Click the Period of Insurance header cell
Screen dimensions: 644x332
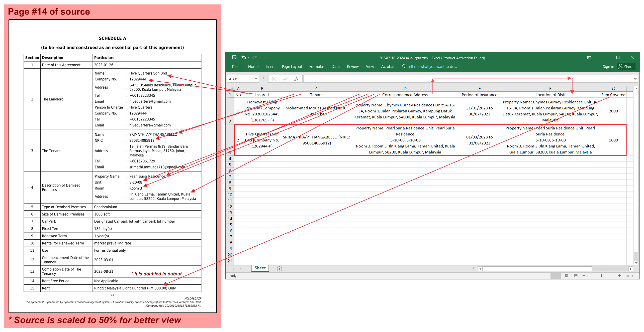pyautogui.click(x=479, y=95)
